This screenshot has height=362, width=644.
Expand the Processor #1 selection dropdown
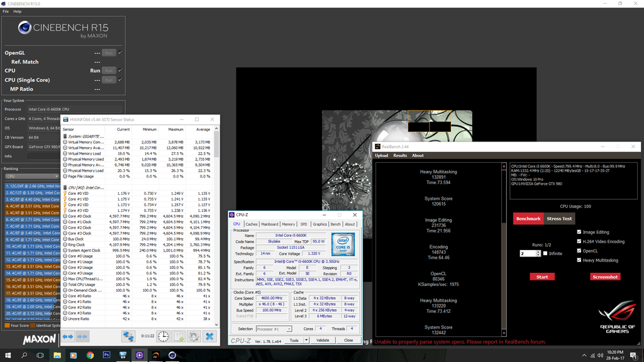[273, 329]
